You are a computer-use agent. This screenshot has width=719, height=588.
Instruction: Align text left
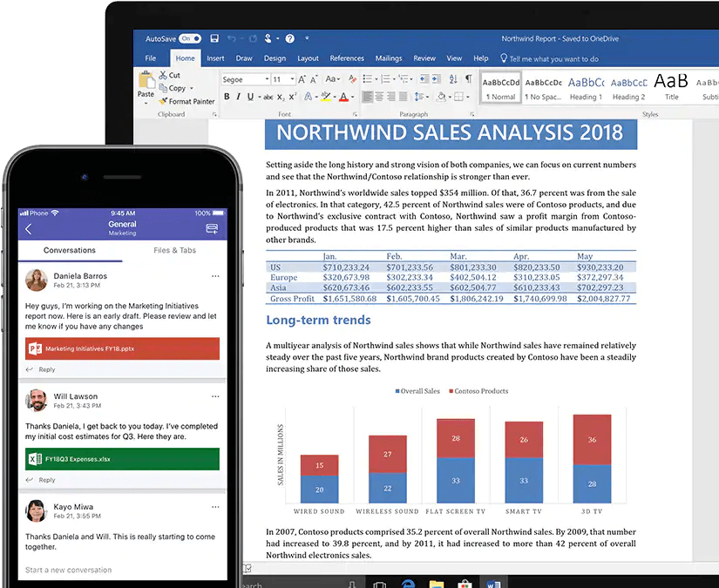(x=367, y=97)
